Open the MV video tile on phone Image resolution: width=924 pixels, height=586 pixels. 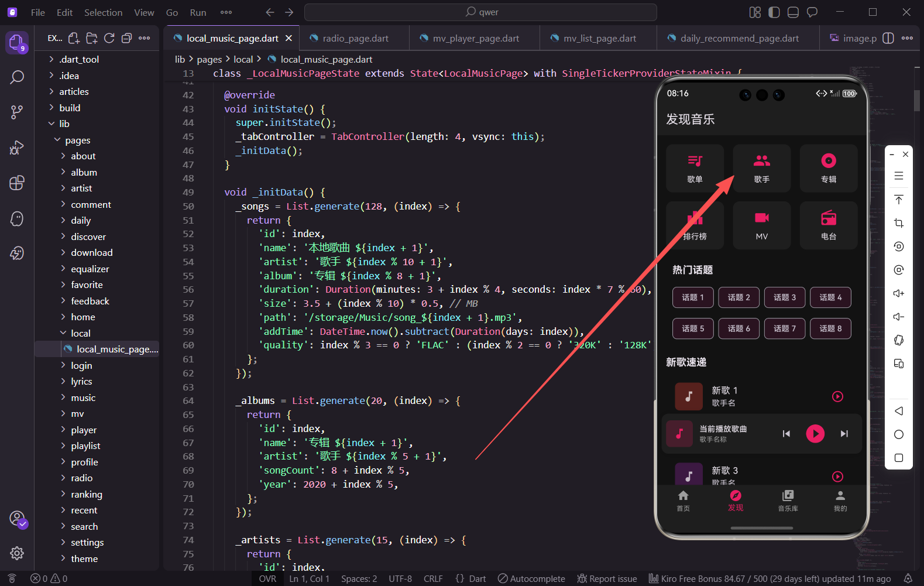762,225
